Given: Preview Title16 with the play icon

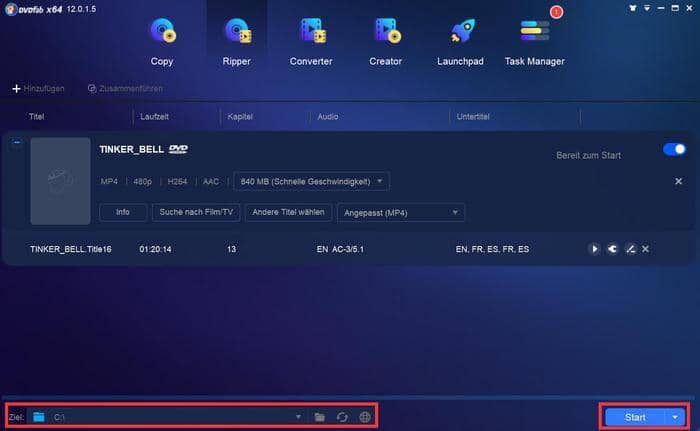Looking at the screenshot, I should [594, 249].
